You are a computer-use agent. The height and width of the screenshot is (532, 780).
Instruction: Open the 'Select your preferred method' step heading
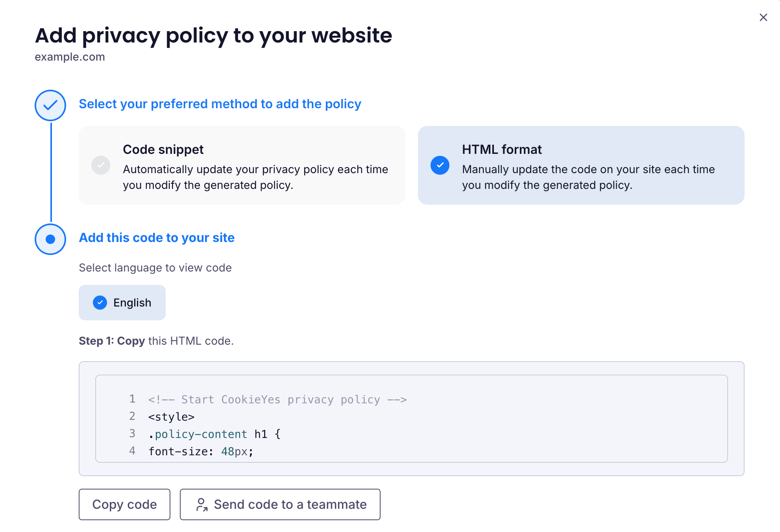pos(220,104)
